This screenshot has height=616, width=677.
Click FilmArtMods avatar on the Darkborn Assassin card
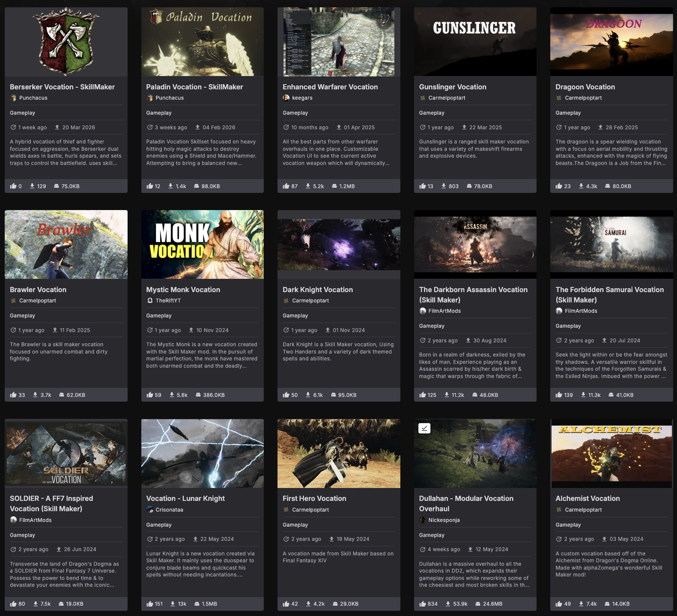coord(423,311)
